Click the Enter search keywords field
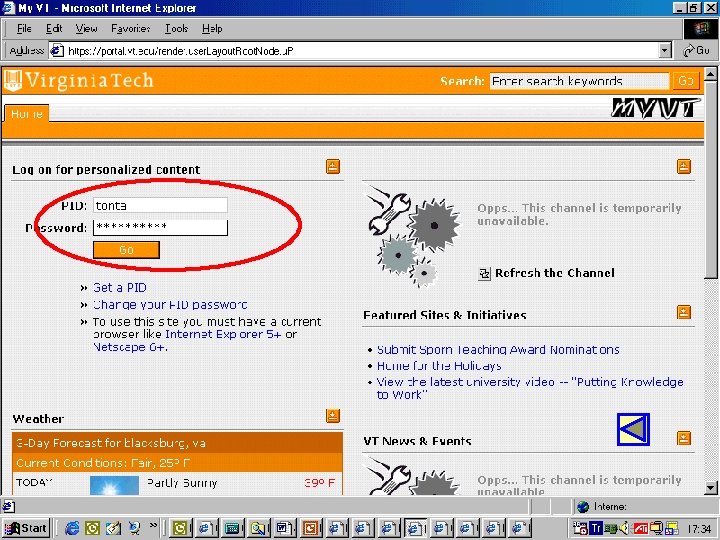Viewport: 720px width, 540px height. coord(579,81)
